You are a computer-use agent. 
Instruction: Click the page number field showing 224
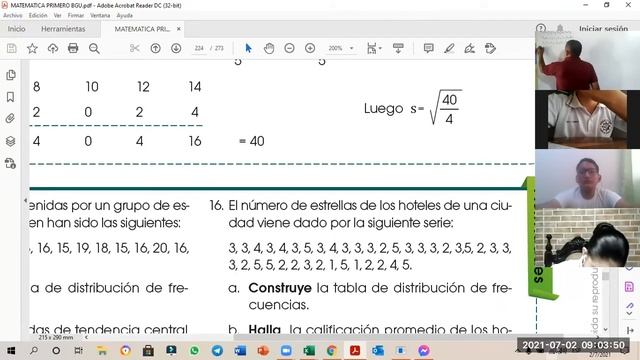(199, 48)
